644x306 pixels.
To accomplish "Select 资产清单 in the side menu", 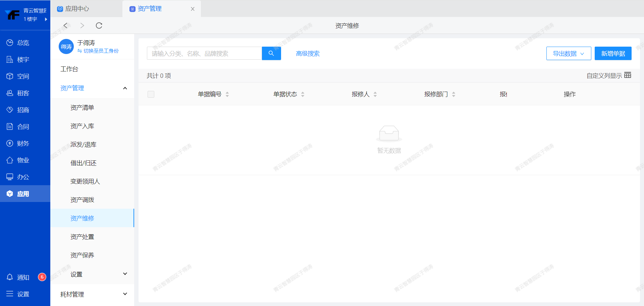I will pos(82,108).
